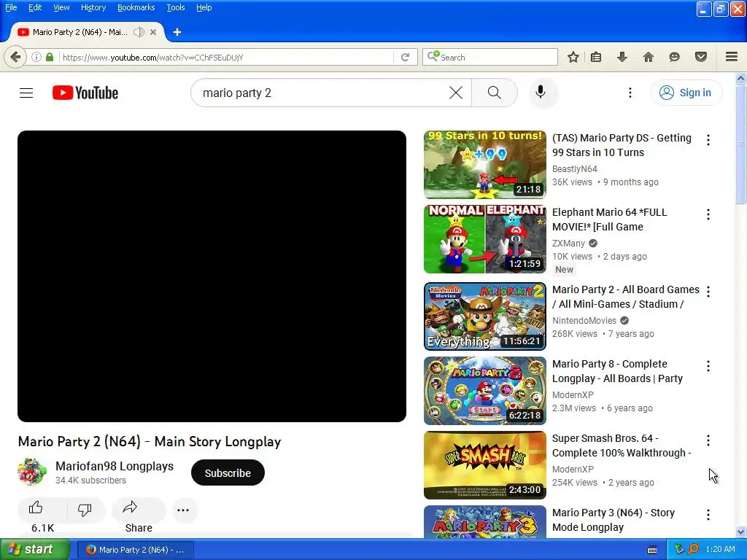
Task: Open the BeastlyN64 channel link
Action: pos(575,169)
